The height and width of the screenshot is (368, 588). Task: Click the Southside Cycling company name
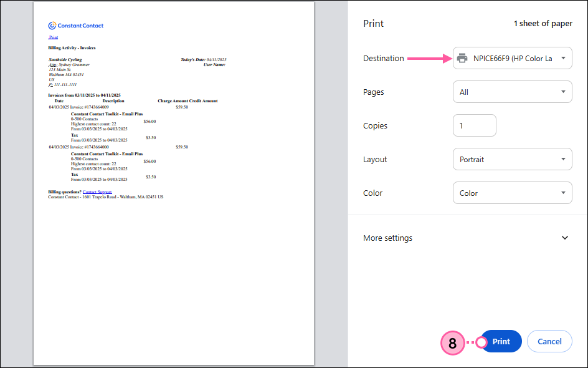[x=65, y=60]
